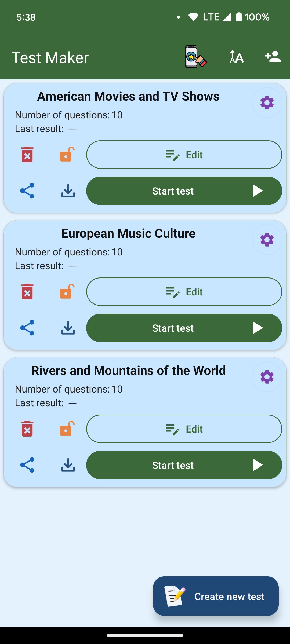Start the Rivers and Mountains of the World test

point(184,465)
